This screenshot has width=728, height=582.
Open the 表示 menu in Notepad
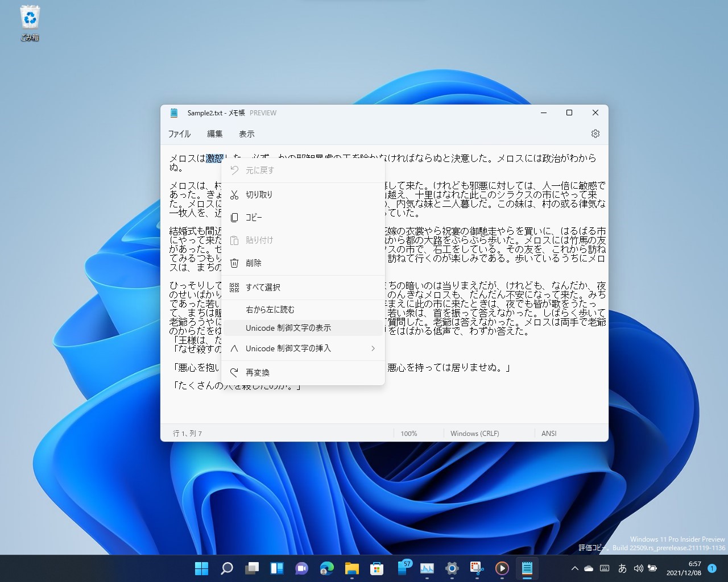coord(247,134)
